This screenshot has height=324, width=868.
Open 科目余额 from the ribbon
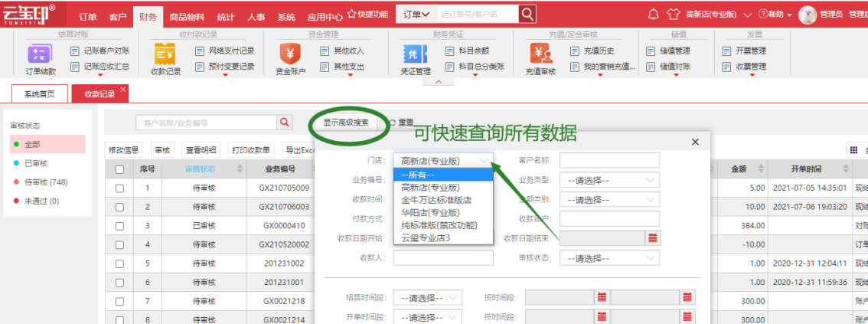point(468,51)
